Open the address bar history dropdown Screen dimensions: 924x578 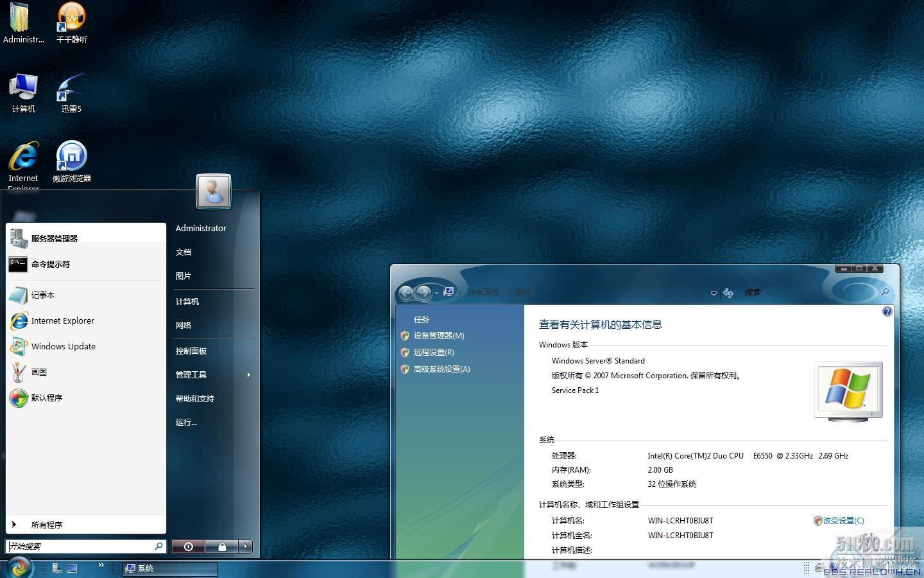coord(714,293)
